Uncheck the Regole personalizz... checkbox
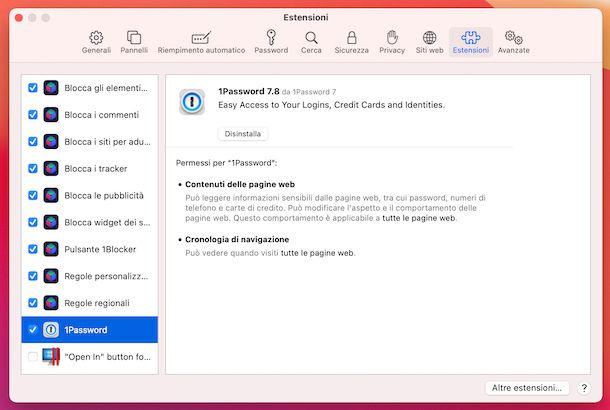The width and height of the screenshot is (610, 410). tap(33, 276)
